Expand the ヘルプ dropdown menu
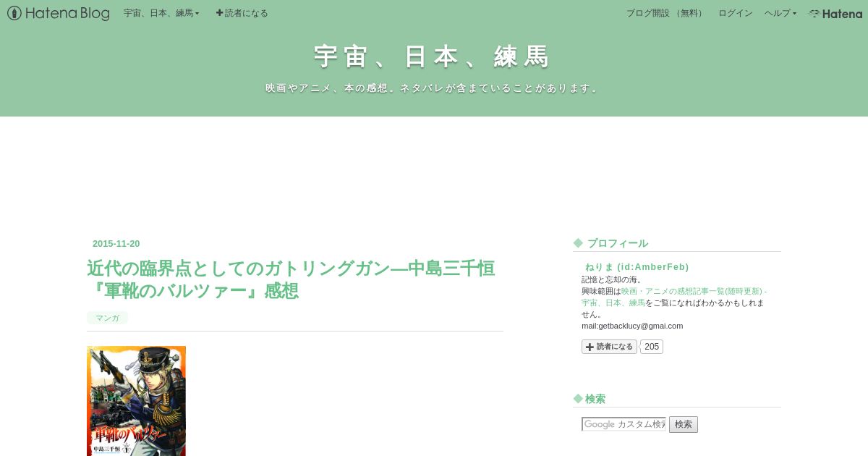The height and width of the screenshot is (456, 868). (x=780, y=13)
